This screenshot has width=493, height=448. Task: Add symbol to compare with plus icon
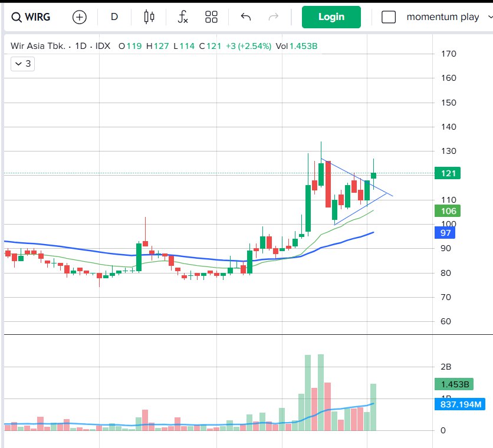79,17
